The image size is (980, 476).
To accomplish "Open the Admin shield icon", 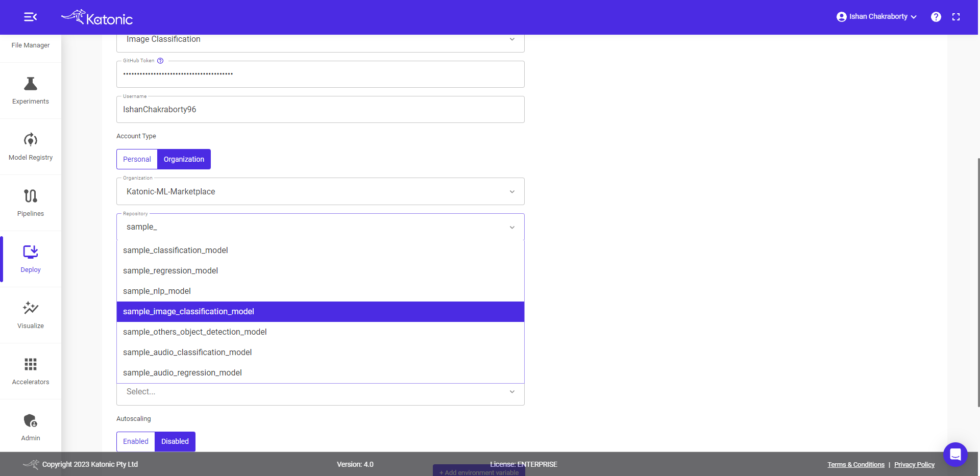I will click(31, 420).
